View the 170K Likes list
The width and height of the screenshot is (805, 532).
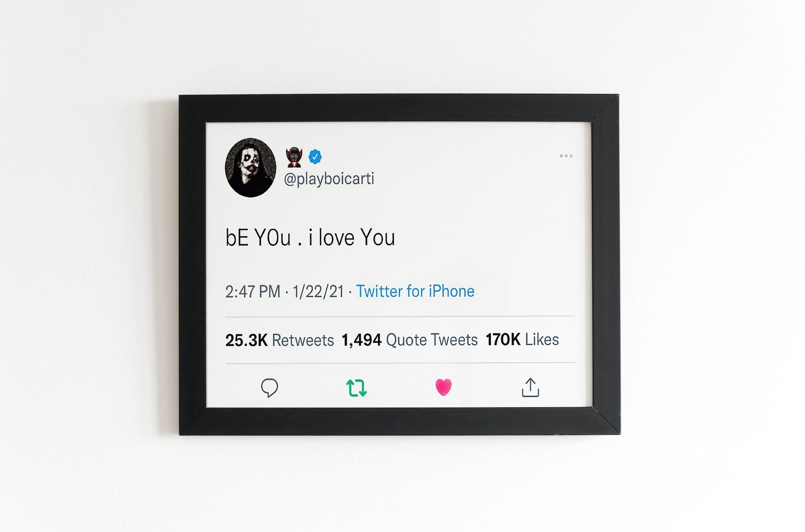[522, 339]
